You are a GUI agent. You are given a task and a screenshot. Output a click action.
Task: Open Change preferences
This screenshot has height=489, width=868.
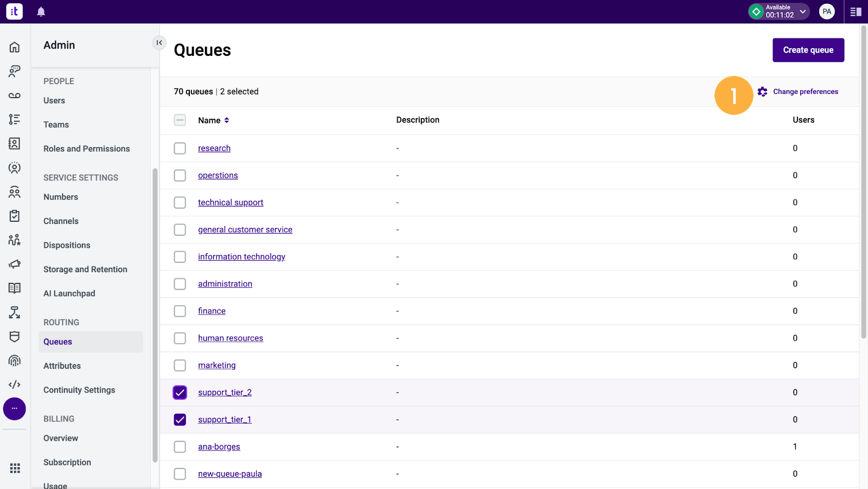pos(798,92)
